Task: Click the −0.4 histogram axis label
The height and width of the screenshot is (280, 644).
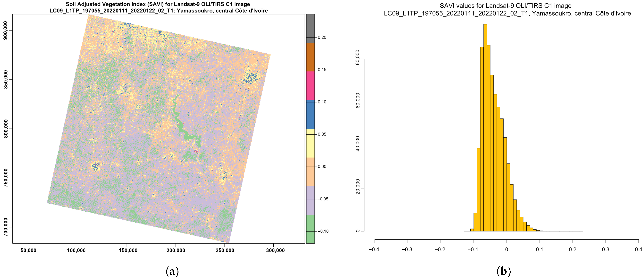Action: pyautogui.click(x=374, y=250)
